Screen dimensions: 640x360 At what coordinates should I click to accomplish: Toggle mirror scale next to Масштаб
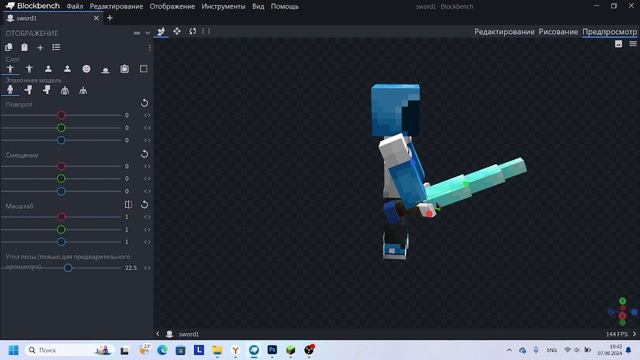pyautogui.click(x=128, y=204)
